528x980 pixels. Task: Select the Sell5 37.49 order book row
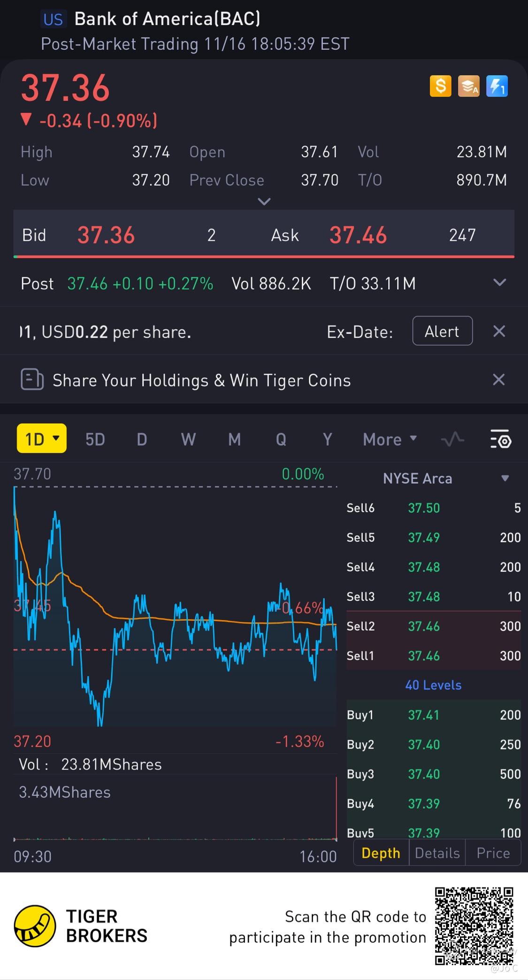pos(434,537)
